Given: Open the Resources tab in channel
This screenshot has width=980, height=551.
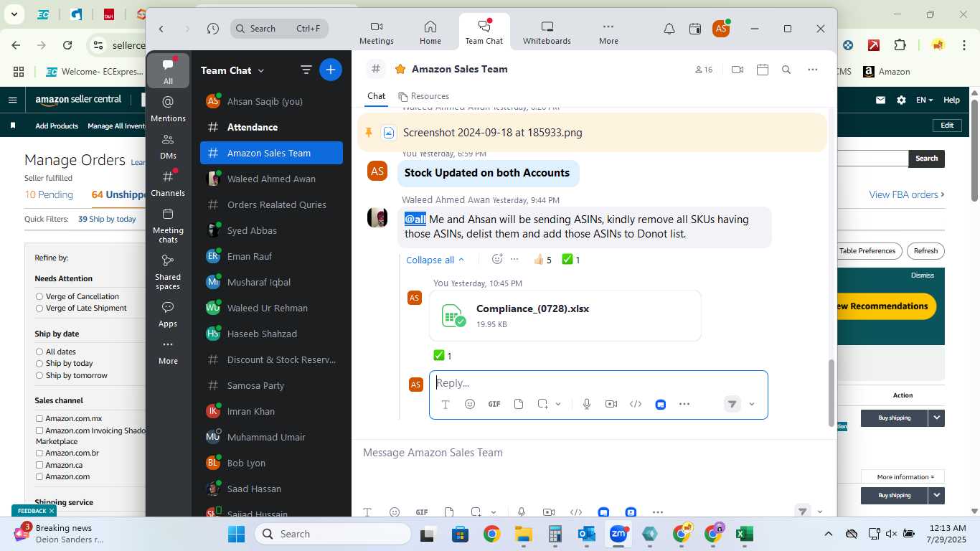Looking at the screenshot, I should [x=423, y=96].
